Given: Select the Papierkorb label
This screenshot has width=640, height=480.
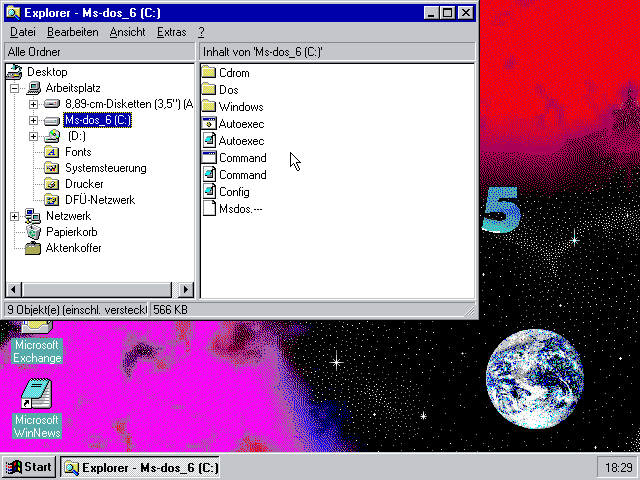Looking at the screenshot, I should [71, 232].
